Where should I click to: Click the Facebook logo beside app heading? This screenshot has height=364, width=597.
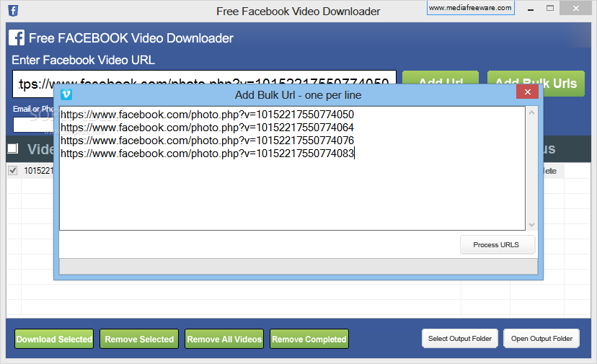point(17,37)
